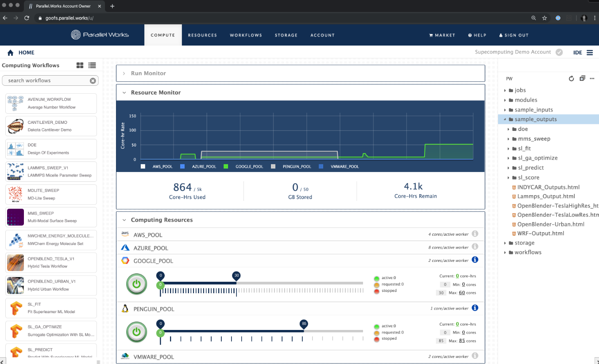The height and width of the screenshot is (364, 599).
Task: Click the LAMMPS_SWEEP_V1 workflow icon
Action: [x=15, y=172]
